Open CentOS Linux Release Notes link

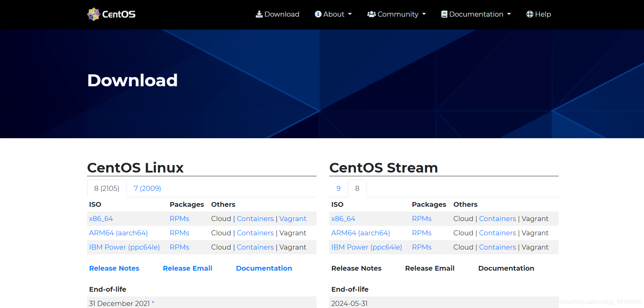(x=114, y=268)
